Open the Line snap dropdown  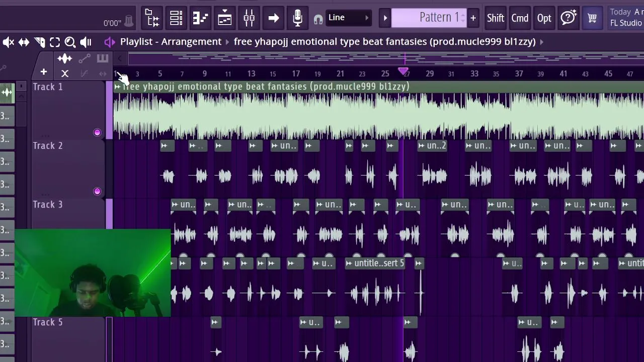[x=348, y=18]
